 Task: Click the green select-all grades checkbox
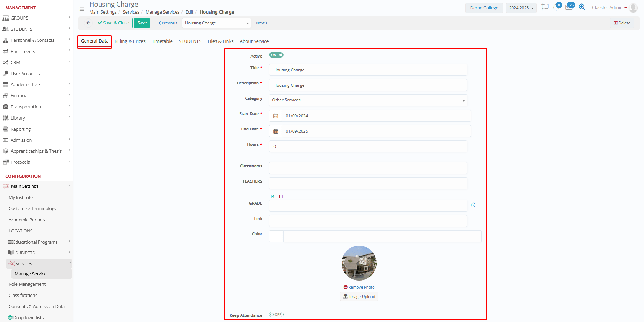(x=273, y=197)
